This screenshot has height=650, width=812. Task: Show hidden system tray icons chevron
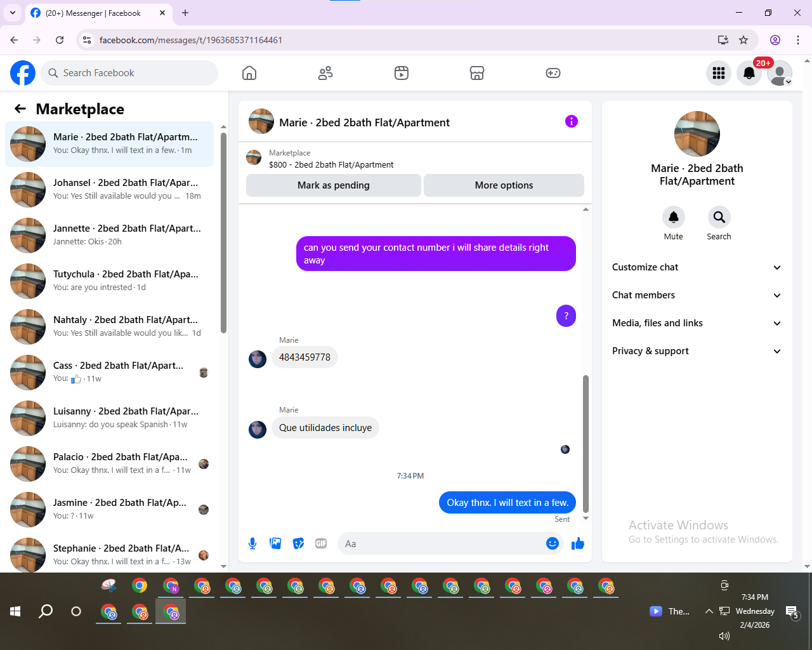point(709,611)
